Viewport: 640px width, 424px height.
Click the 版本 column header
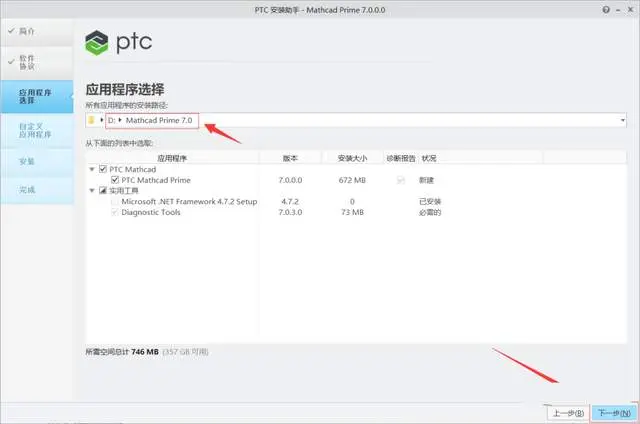[290, 158]
